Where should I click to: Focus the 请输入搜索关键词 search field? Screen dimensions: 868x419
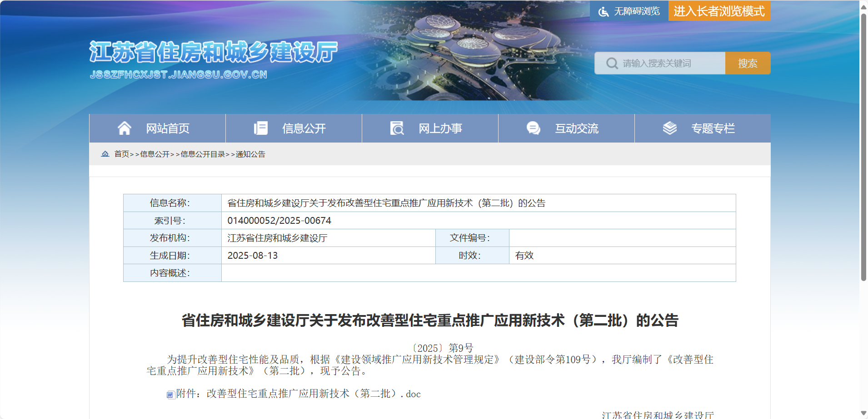tap(668, 63)
